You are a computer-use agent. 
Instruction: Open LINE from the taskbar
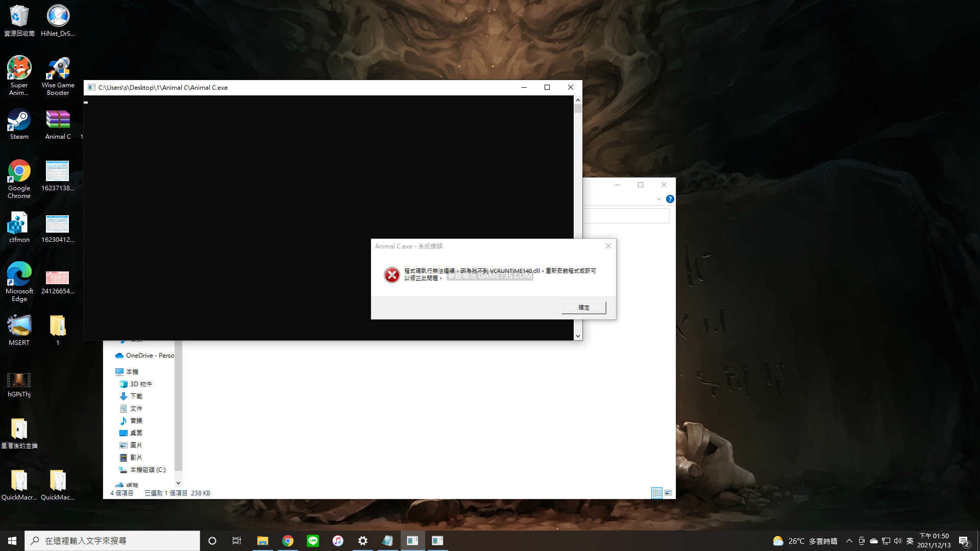313,541
